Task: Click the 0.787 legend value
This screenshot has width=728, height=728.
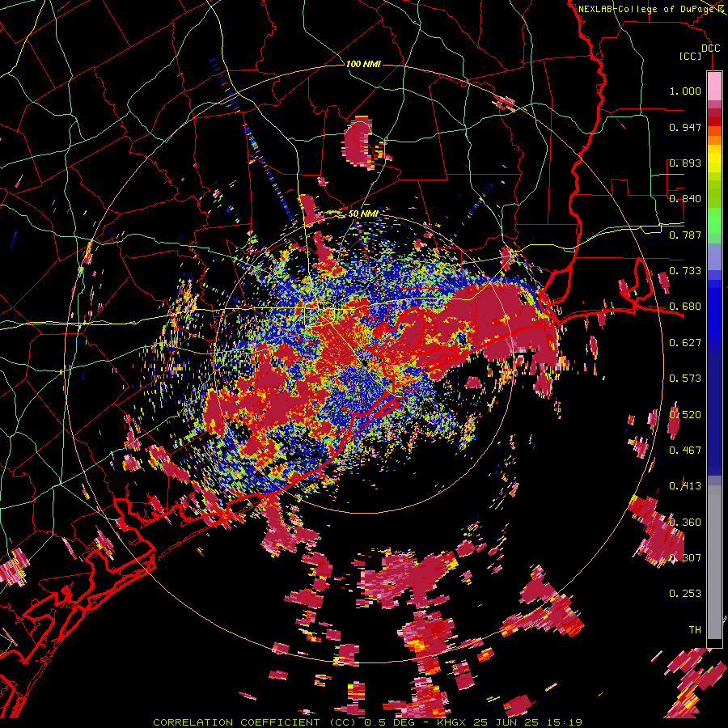Action: [685, 235]
